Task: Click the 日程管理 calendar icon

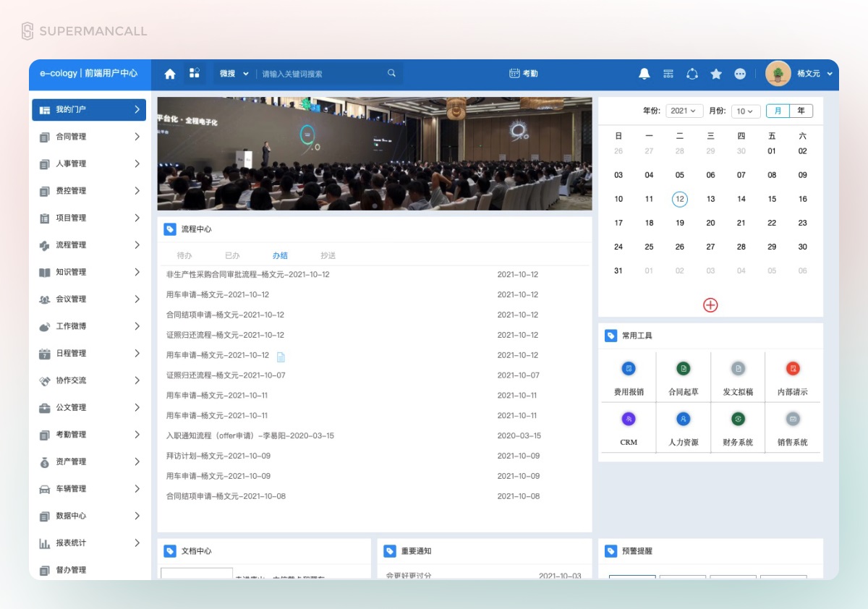Action: tap(44, 354)
